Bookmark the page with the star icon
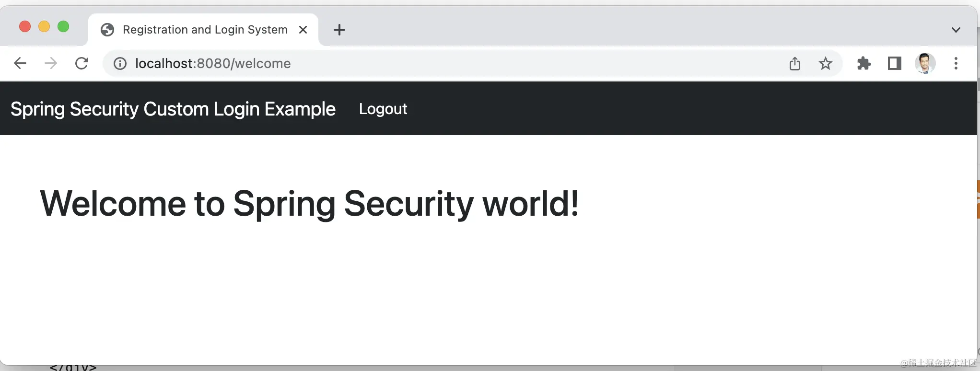The width and height of the screenshot is (980, 371). coord(826,63)
